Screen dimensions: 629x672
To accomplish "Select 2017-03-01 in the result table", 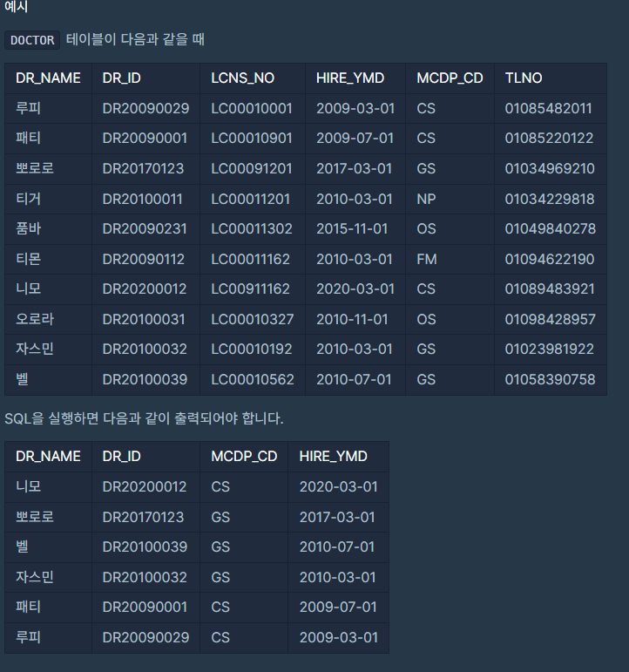I will tap(337, 517).
